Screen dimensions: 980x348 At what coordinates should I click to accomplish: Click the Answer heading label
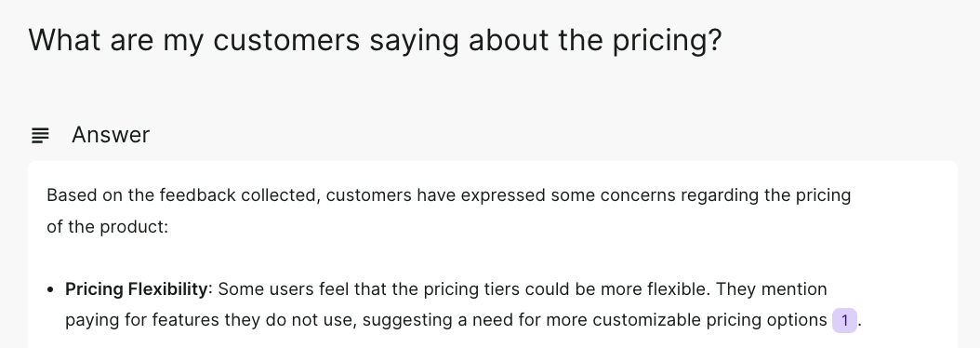(111, 135)
